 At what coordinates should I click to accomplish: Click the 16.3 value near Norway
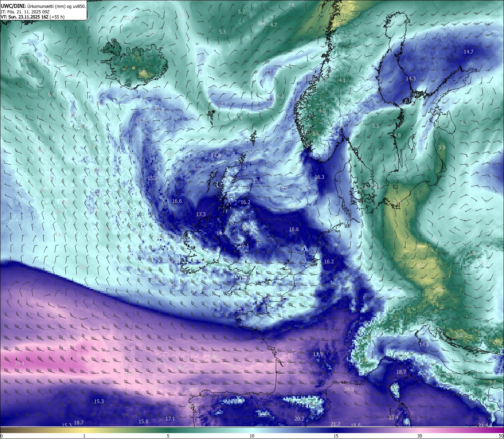tap(319, 177)
